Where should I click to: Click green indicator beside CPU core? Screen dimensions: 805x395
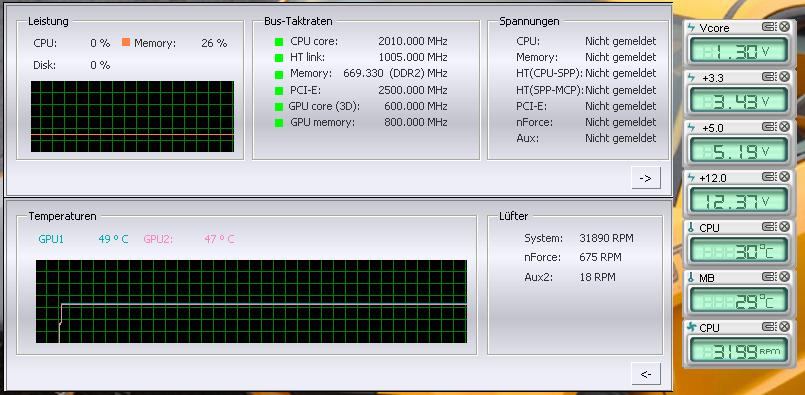coord(279,42)
